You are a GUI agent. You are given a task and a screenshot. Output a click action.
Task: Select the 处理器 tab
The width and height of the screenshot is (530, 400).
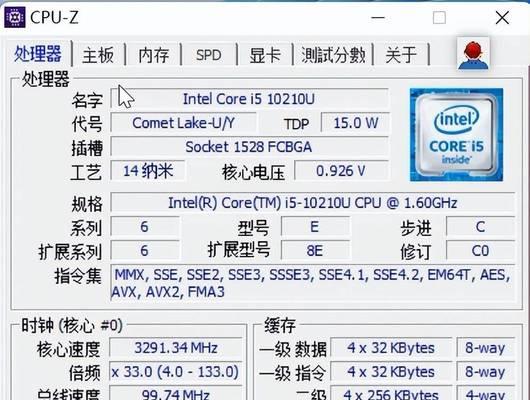[38, 54]
